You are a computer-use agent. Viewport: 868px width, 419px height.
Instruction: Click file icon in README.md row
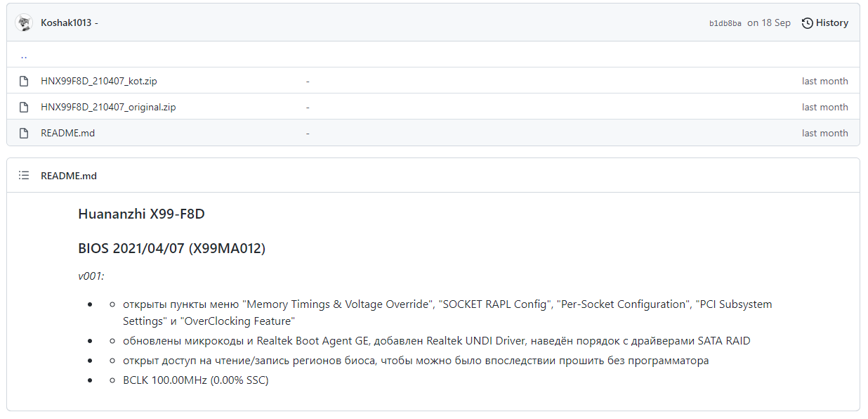24,133
